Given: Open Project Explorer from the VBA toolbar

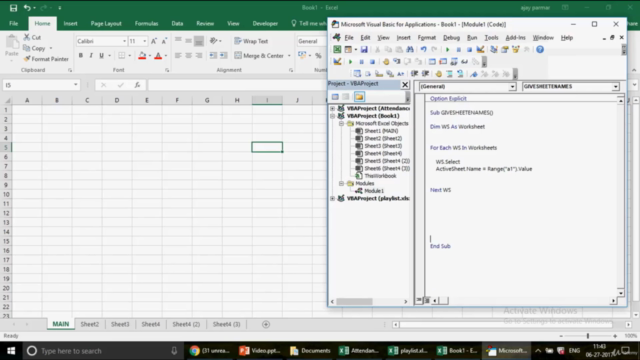Looking at the screenshot, I should (x=494, y=49).
